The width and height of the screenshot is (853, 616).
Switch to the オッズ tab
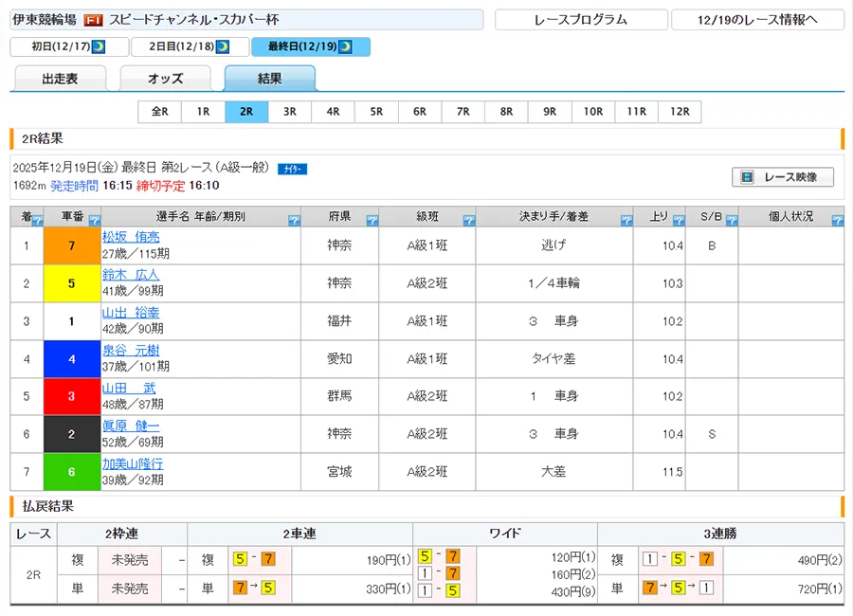(165, 80)
